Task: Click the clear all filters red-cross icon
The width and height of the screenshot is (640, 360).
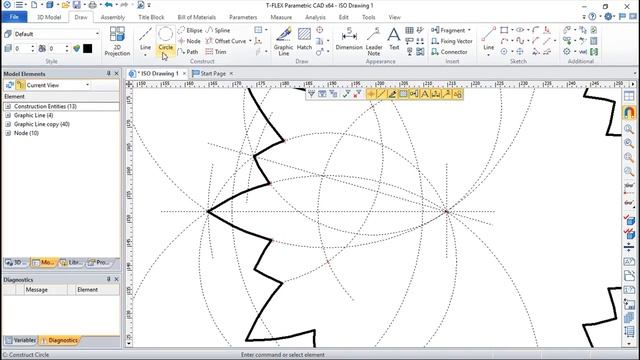Action: point(358,94)
